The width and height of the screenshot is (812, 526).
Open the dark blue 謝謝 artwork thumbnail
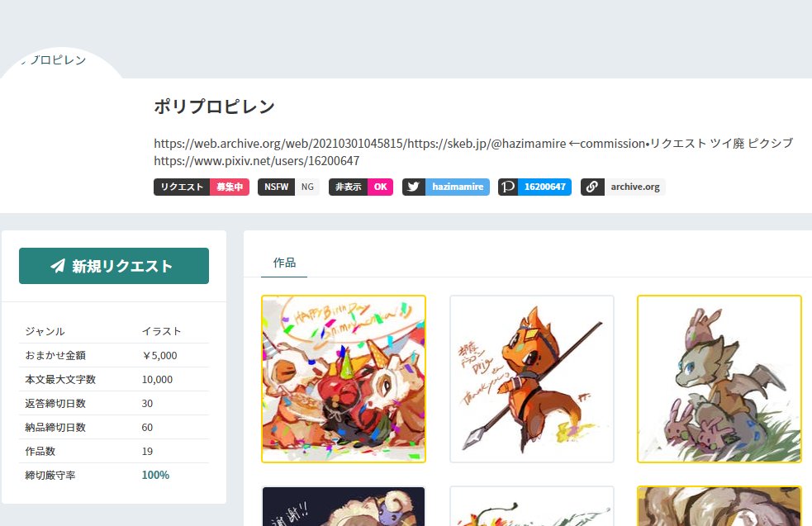[x=344, y=506]
